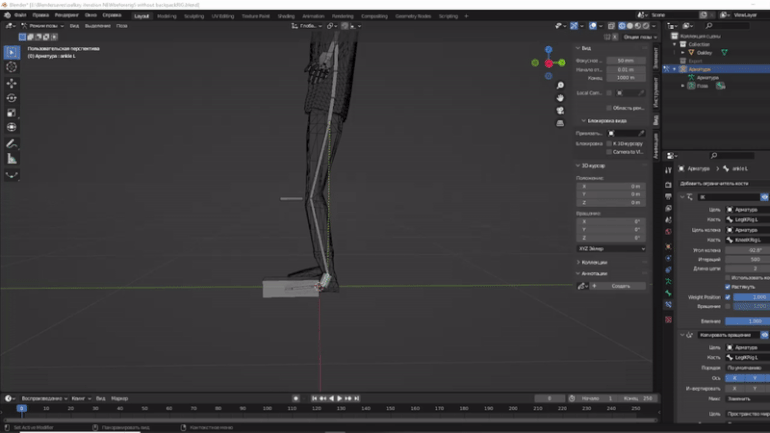Image resolution: width=770 pixels, height=433 pixels.
Task: Select Арматура object in the outliner
Action: pyautogui.click(x=700, y=69)
